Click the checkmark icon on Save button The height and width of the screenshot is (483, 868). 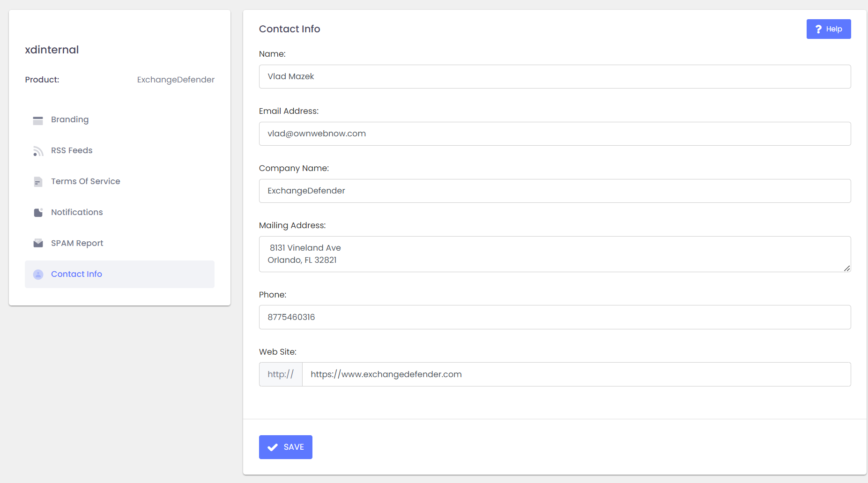(272, 447)
